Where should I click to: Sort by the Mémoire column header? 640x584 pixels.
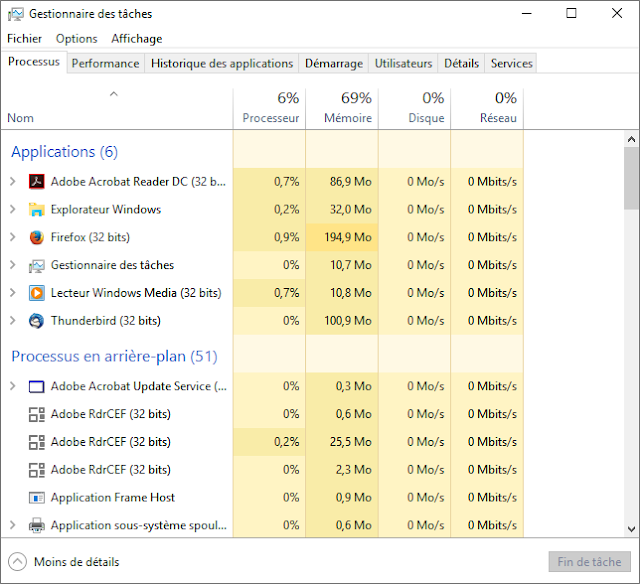(x=342, y=108)
